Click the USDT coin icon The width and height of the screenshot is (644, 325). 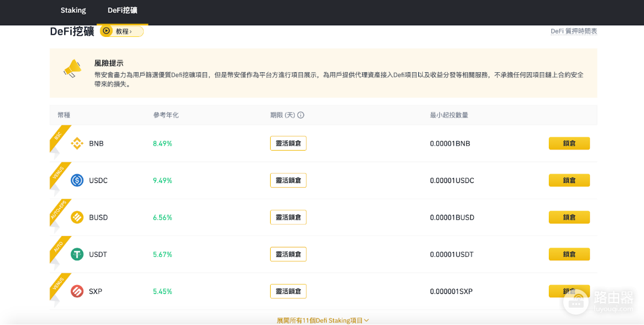tap(77, 255)
